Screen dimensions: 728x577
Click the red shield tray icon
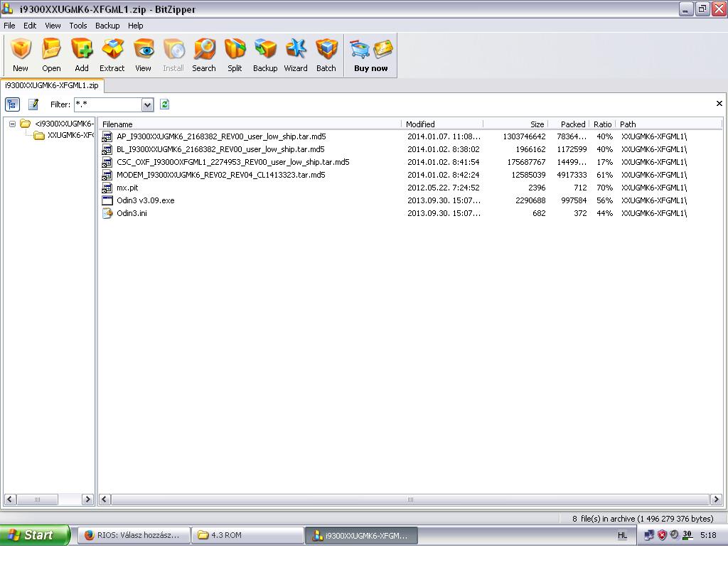point(662,535)
